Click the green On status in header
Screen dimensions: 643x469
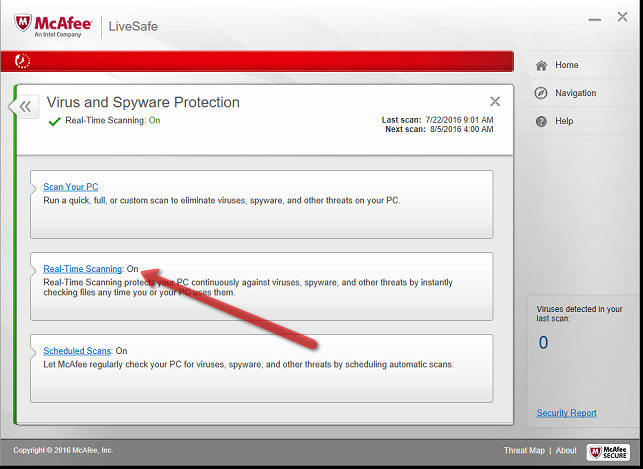click(154, 121)
